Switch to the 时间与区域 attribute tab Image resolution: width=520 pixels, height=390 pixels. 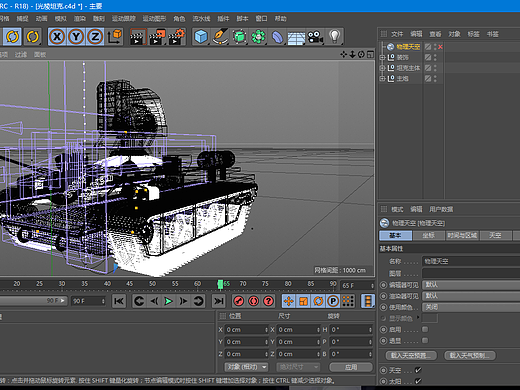tap(462, 235)
